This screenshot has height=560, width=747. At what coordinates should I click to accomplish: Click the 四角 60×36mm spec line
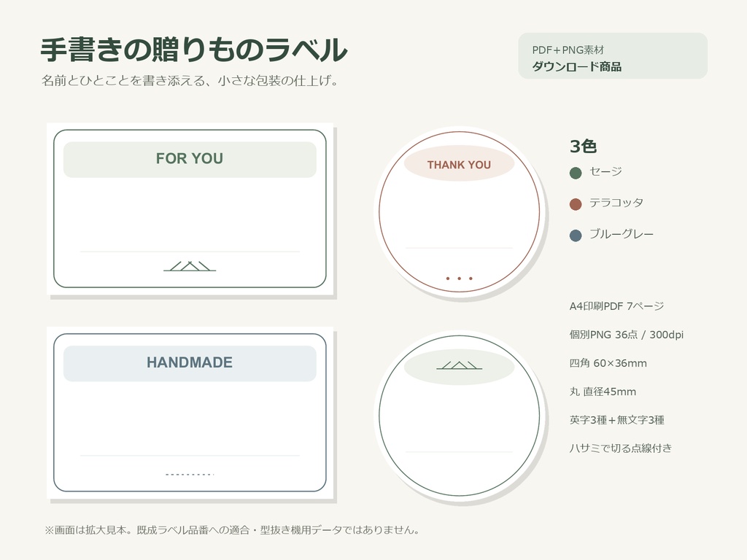[608, 363]
